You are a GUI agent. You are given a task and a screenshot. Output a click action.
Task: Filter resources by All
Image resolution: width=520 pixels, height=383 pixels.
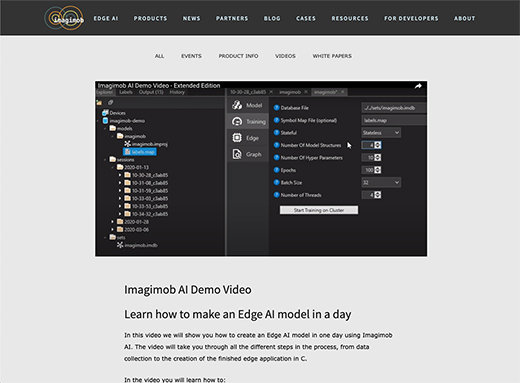click(159, 56)
